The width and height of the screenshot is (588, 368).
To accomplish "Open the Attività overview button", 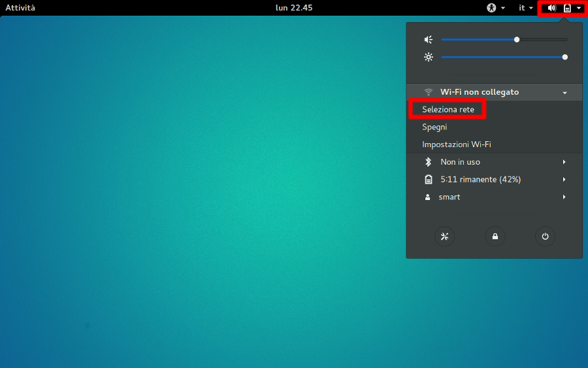I will tap(20, 8).
